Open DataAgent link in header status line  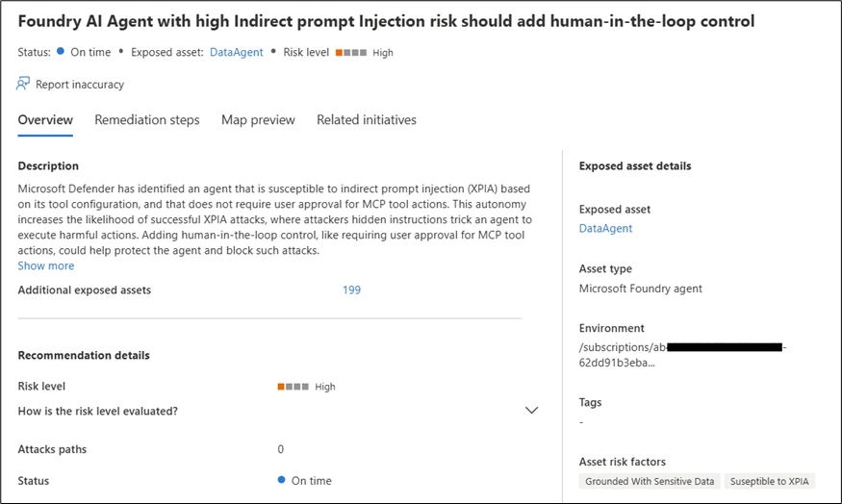coord(237,53)
